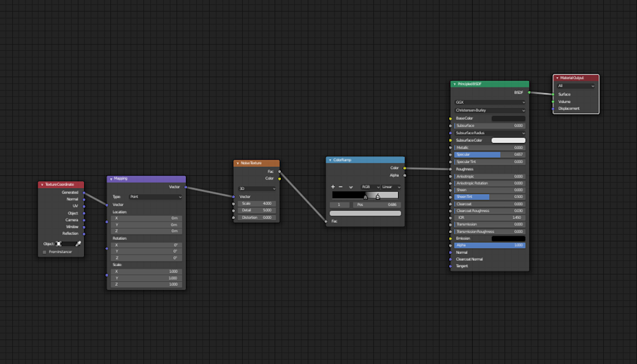Click the Noise Texture Scale field
This screenshot has height=364, width=637.
[x=257, y=204]
